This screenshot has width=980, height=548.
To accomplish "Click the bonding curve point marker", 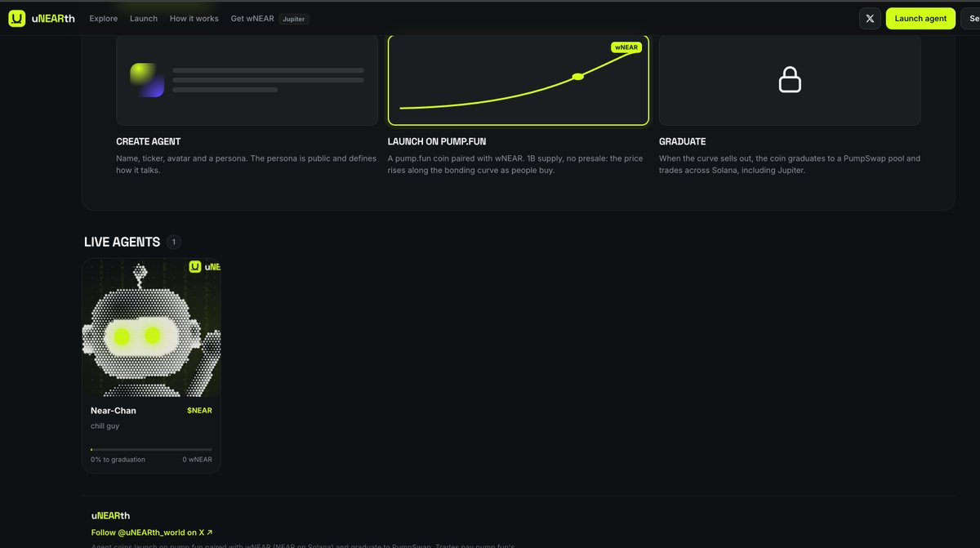I will [x=577, y=77].
